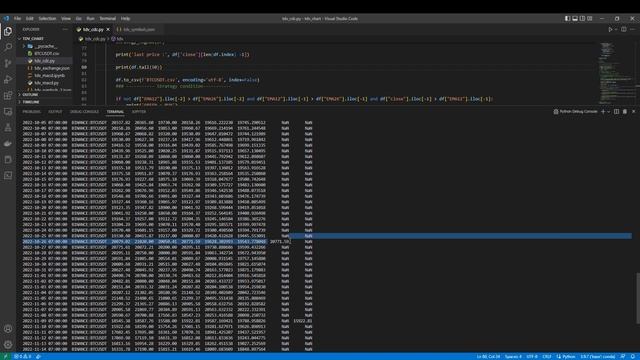Toggle Primary Side Bar layout button
The height and width of the screenshot is (360, 640).
click(567, 18)
